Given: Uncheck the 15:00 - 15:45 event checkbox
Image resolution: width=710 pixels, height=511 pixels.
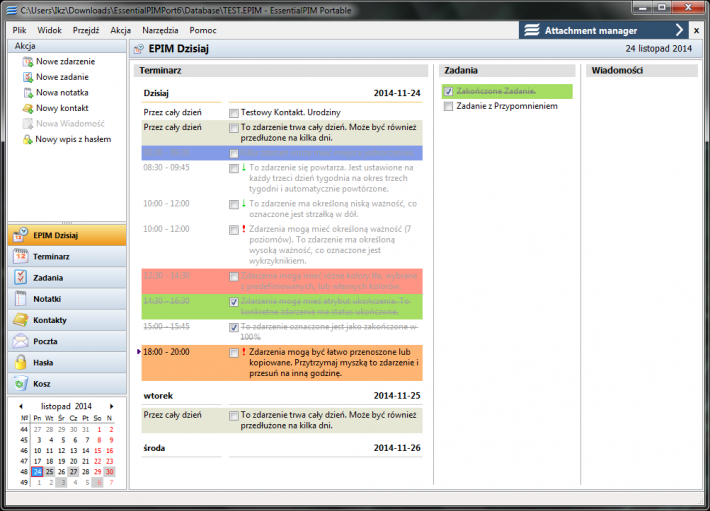Looking at the screenshot, I should pyautogui.click(x=234, y=327).
